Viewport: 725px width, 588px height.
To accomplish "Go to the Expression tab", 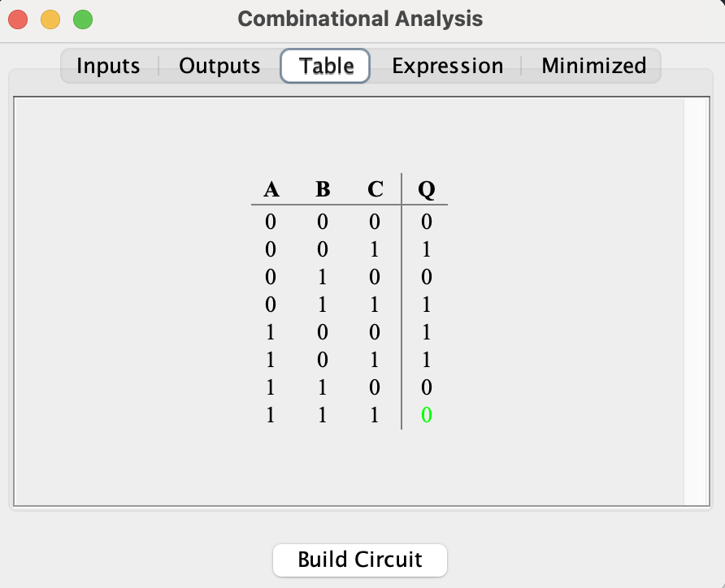I will 447,66.
